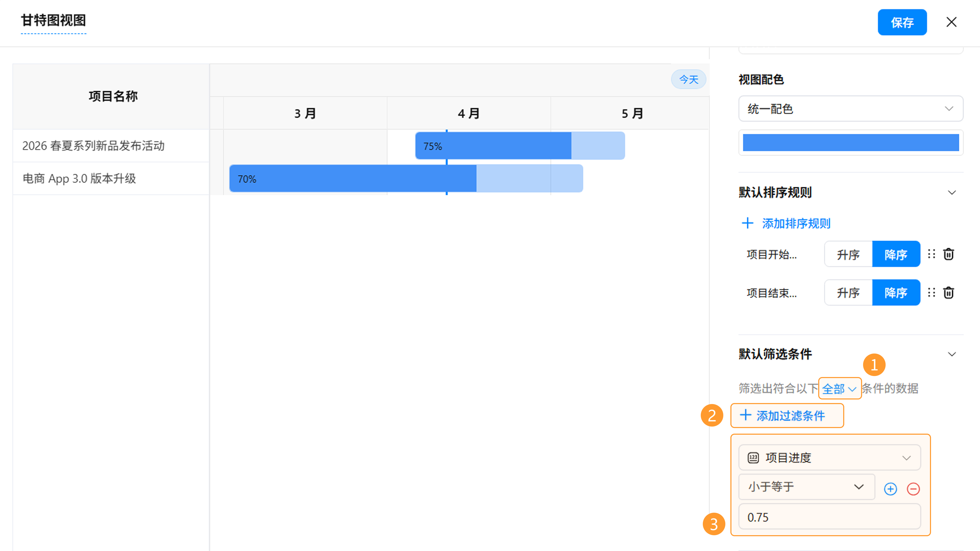Close the Gantt view editor
Viewport: 980px width, 551px height.
[x=951, y=22]
